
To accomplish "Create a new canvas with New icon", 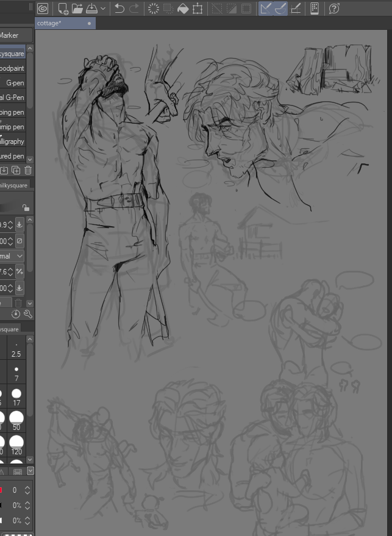I will [x=63, y=9].
